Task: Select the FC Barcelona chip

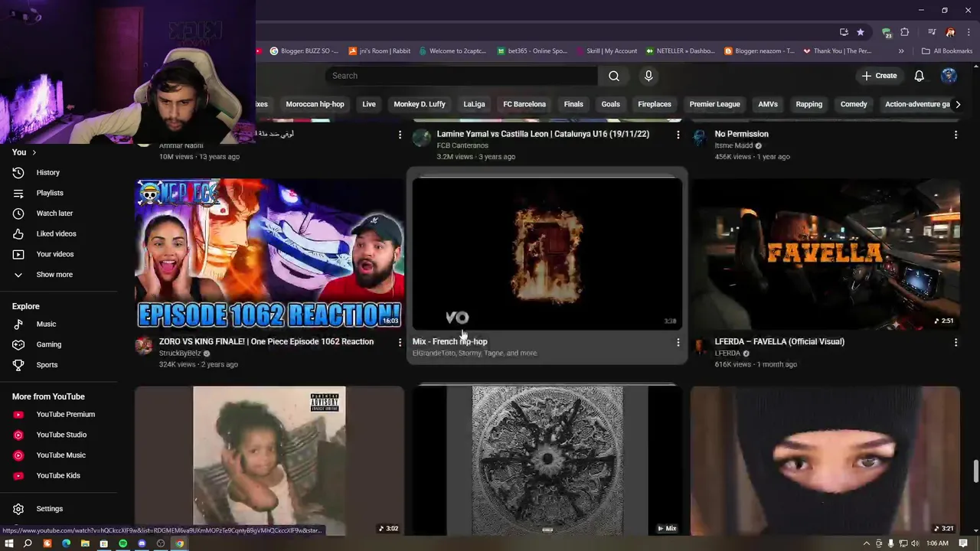Action: click(524, 104)
